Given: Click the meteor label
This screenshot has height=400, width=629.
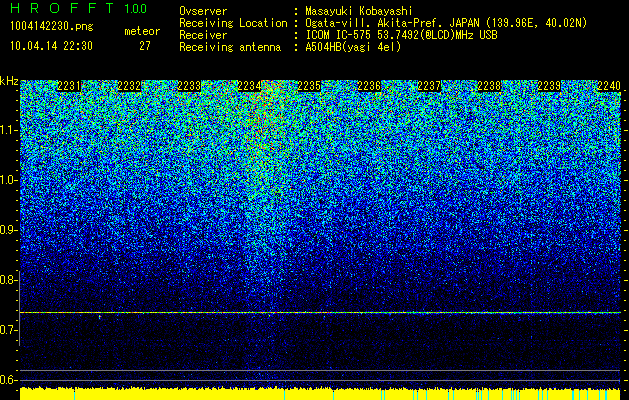Looking at the screenshot, I should click(142, 31).
